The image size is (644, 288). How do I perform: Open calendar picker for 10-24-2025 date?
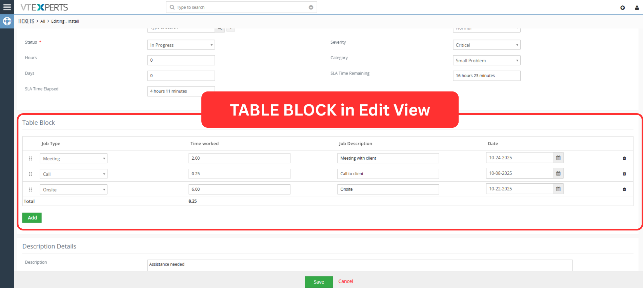pyautogui.click(x=558, y=158)
